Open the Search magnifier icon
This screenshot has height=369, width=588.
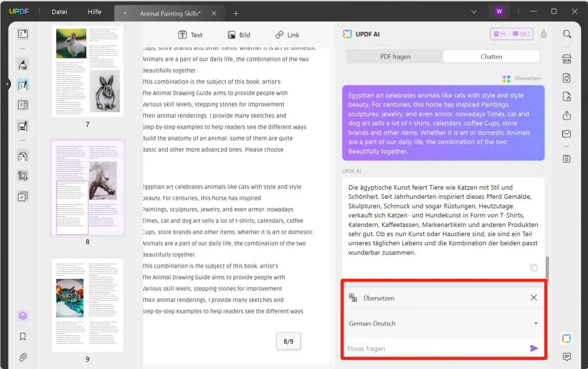click(x=567, y=34)
